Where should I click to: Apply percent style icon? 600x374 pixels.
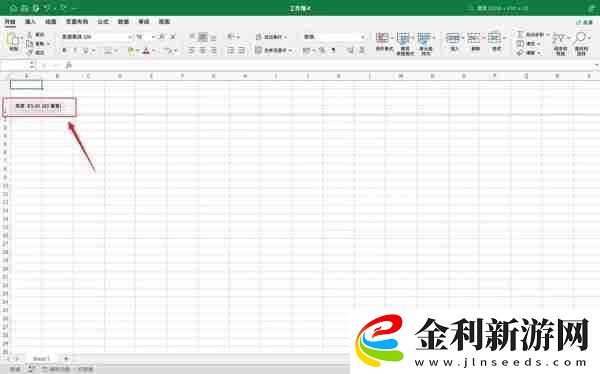click(322, 51)
